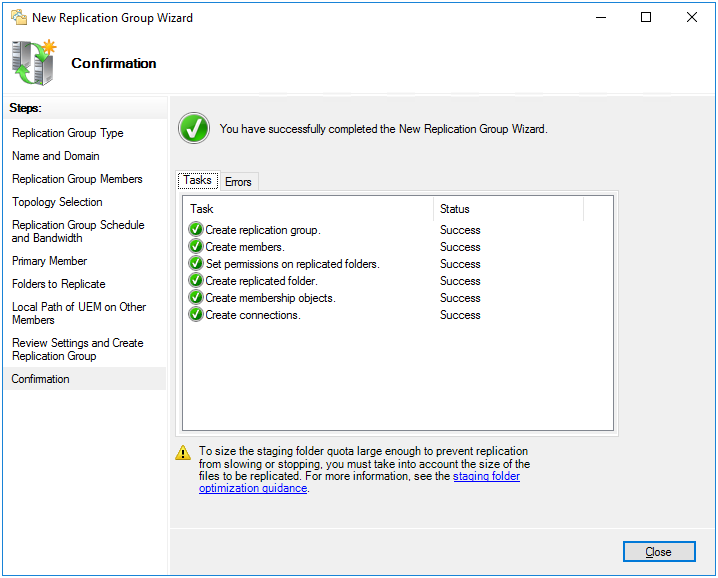Select the Tasks tab
This screenshot has width=718, height=578.
[197, 181]
